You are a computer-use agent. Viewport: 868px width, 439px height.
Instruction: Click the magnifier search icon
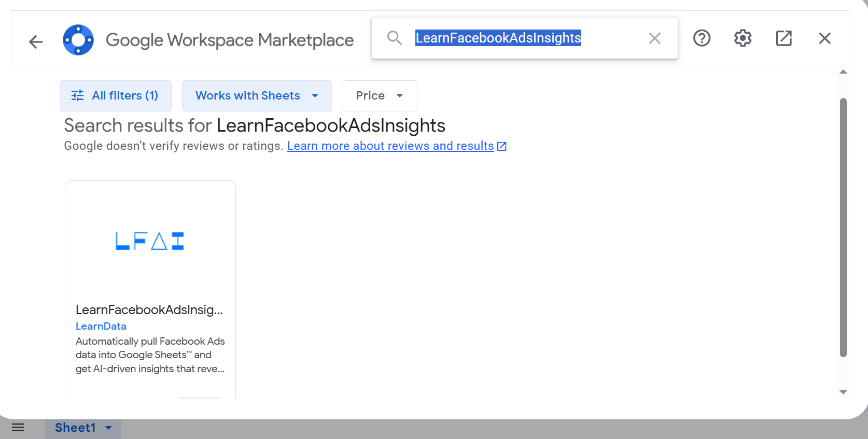395,38
